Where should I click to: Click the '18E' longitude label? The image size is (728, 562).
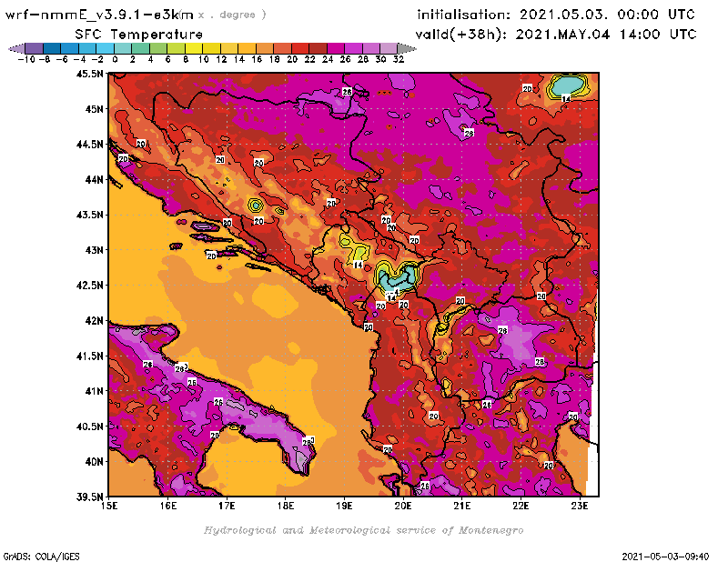pyautogui.click(x=286, y=506)
